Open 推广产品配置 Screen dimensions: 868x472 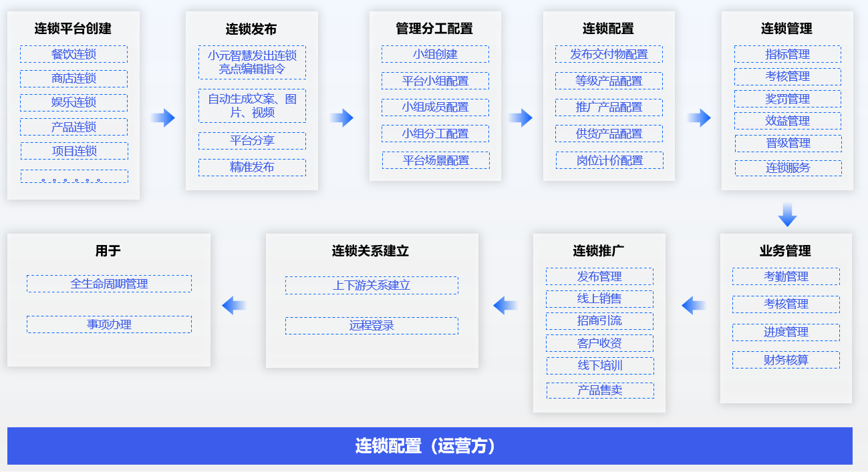pyautogui.click(x=609, y=107)
